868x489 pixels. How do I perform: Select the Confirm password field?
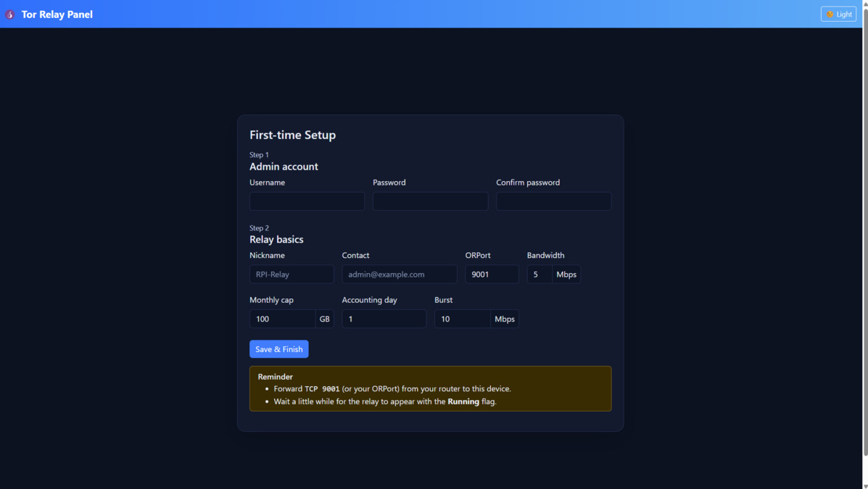tap(553, 201)
